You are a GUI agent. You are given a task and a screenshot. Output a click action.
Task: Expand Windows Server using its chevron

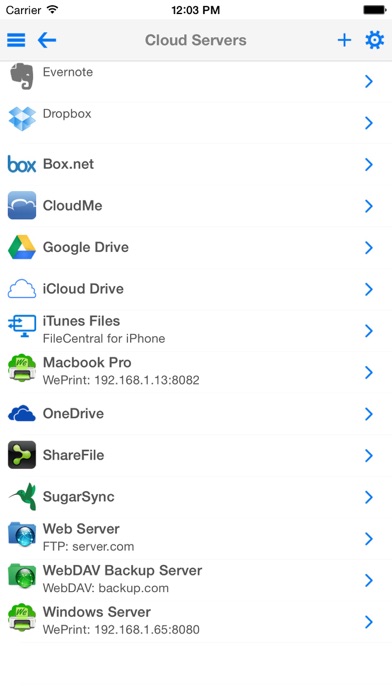tap(368, 622)
